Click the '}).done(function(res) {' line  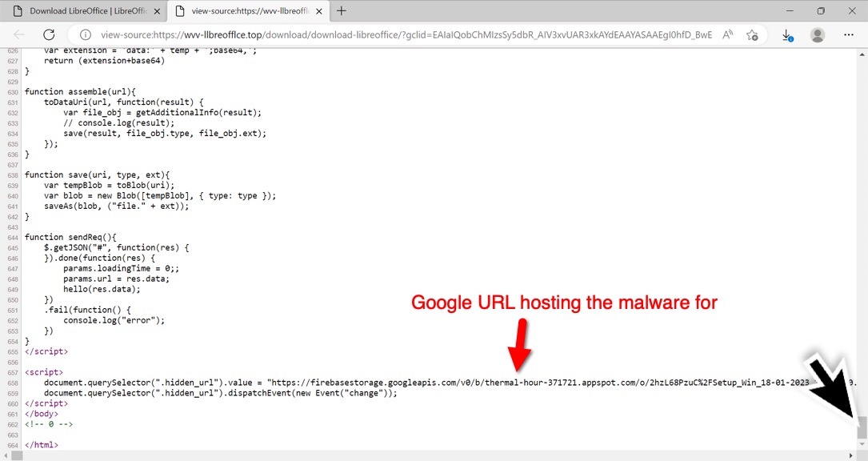click(100, 259)
